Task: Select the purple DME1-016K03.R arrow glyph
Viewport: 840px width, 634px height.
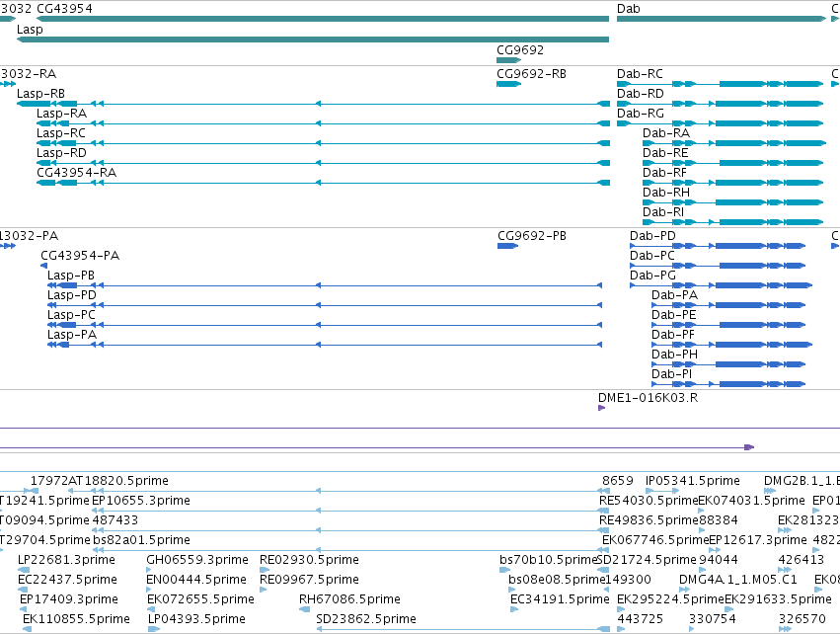Action: (601, 409)
